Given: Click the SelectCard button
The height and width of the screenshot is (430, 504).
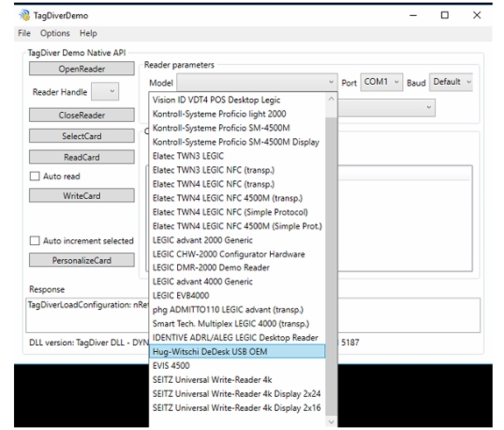Looking at the screenshot, I should (x=82, y=136).
